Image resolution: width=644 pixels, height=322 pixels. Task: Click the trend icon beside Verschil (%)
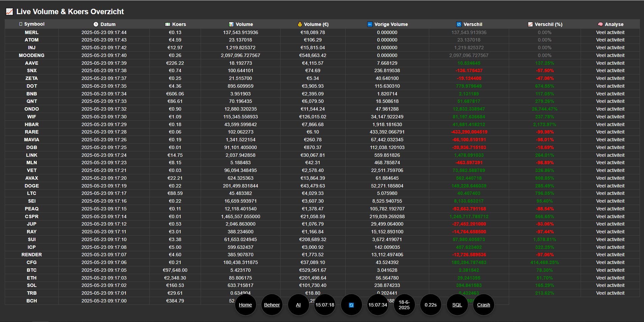(x=530, y=24)
